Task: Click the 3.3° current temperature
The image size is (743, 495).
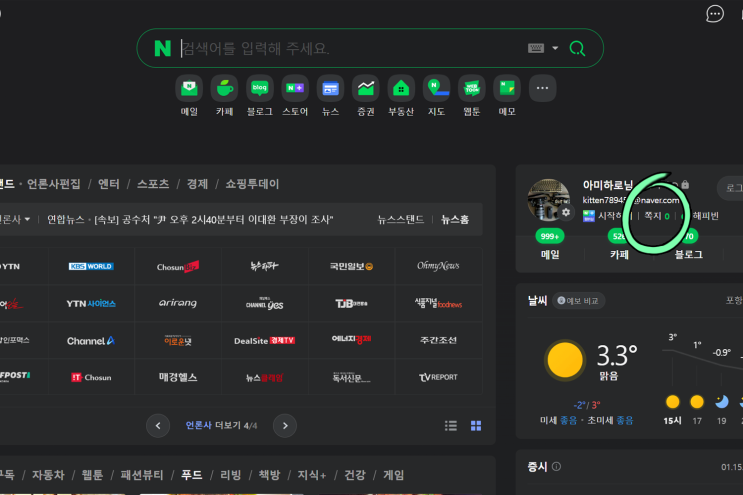Action: pos(616,355)
